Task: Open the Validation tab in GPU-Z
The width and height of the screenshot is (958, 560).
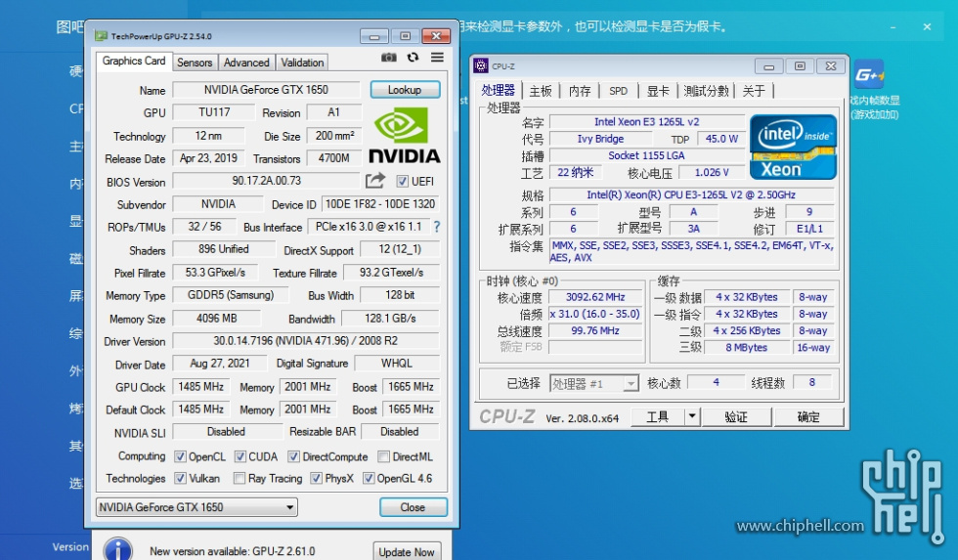Action: (x=302, y=63)
